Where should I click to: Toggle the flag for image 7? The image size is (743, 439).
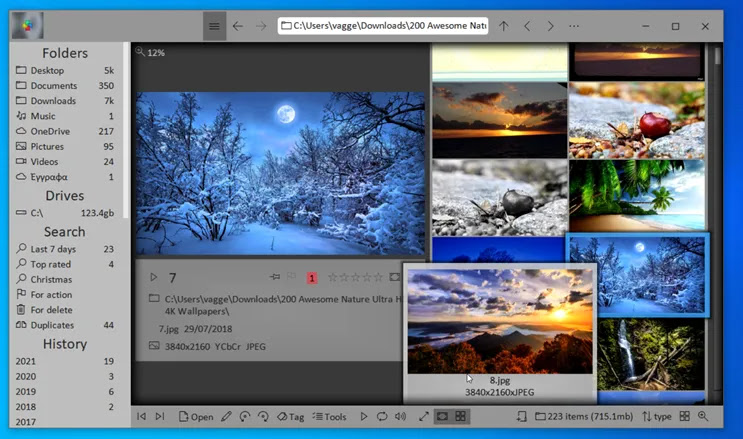[291, 276]
